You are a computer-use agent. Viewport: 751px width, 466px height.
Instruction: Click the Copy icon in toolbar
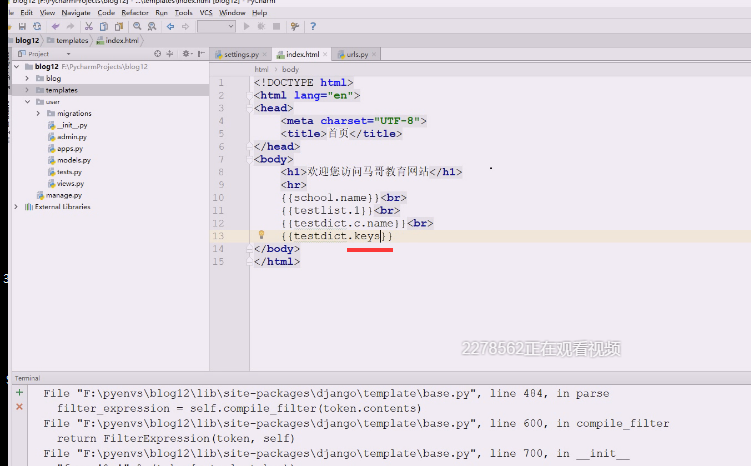point(103,26)
